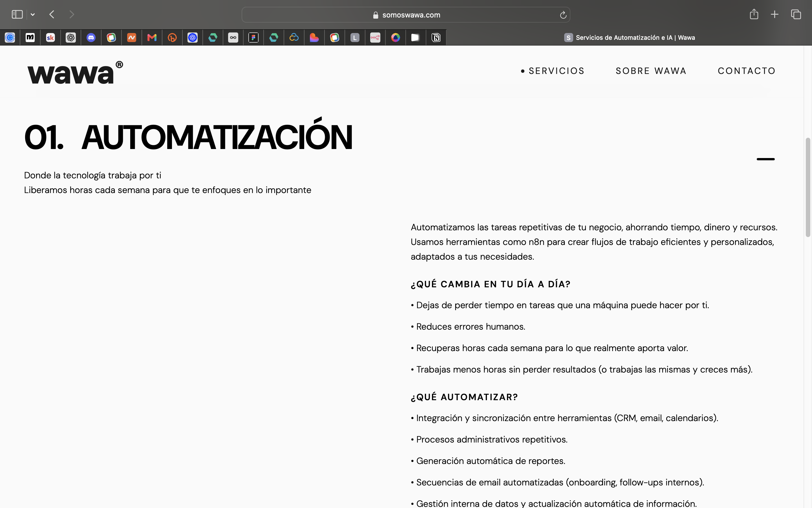Viewport: 812px width, 508px height.
Task: Click the 'Trabajas menos horas' bullet
Action: coord(581,370)
